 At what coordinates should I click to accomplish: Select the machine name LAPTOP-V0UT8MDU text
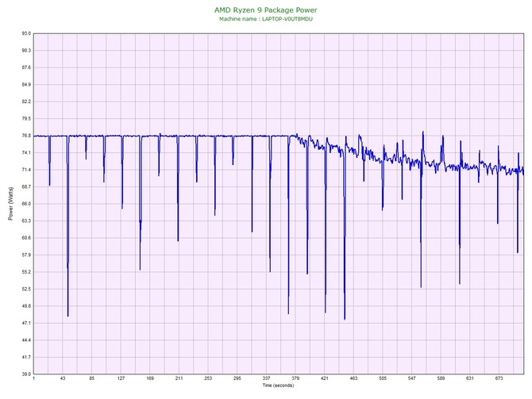[265, 18]
